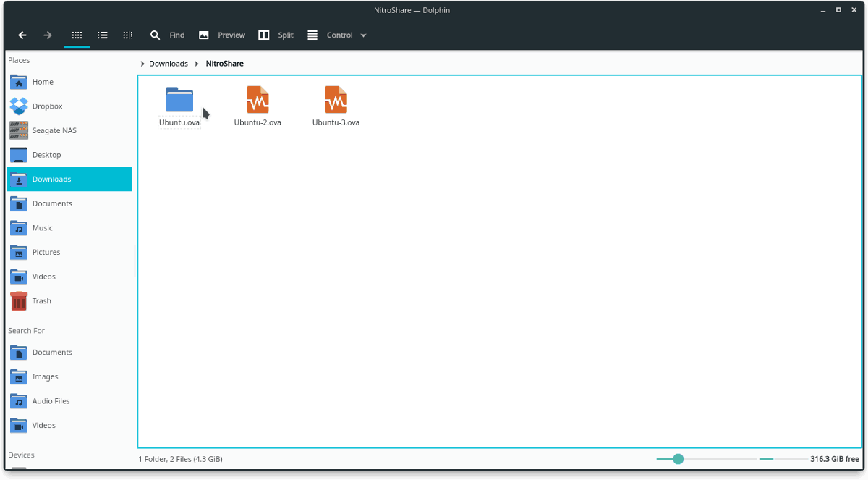868x480 pixels.
Task: Open the Trash from the sidebar
Action: 42,300
